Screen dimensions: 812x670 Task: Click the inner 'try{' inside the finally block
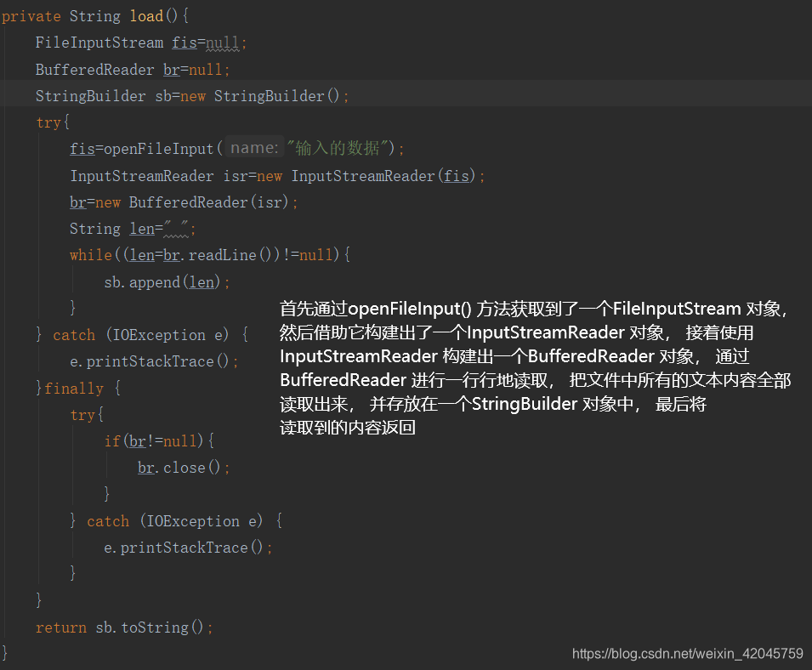[87, 415]
